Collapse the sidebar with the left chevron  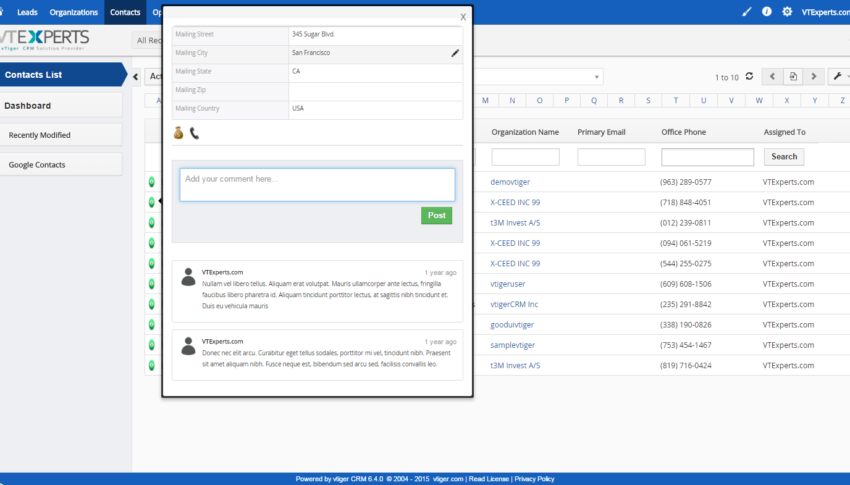coord(136,76)
